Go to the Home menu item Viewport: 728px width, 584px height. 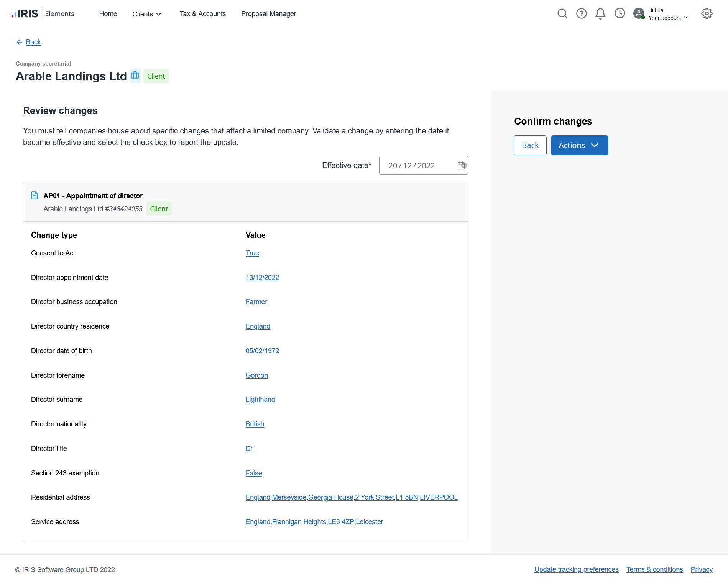(108, 14)
